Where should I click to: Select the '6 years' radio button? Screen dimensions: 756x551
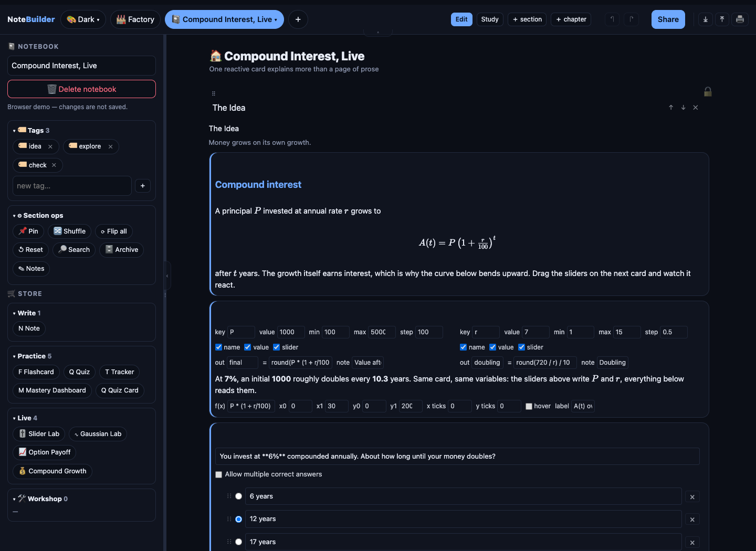pos(238,496)
